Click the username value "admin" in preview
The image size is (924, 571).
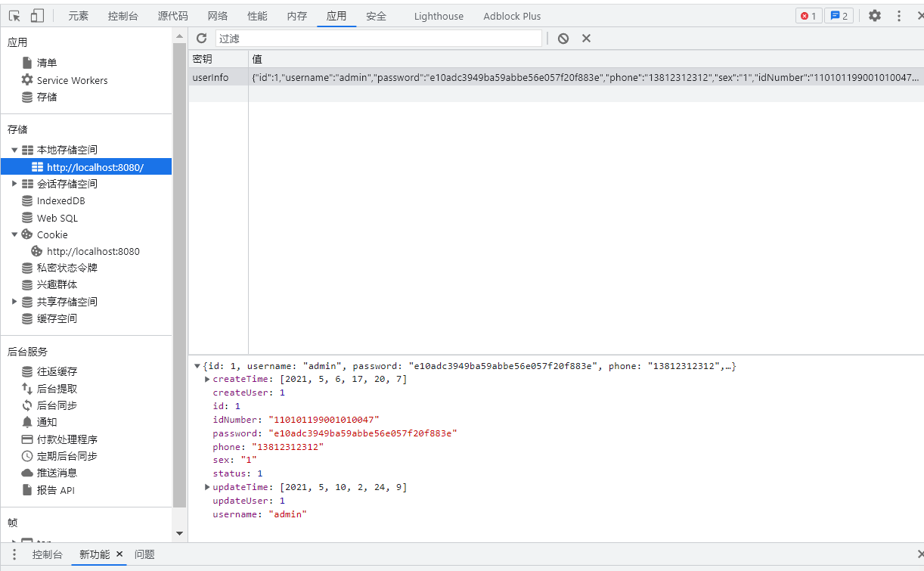[287, 514]
